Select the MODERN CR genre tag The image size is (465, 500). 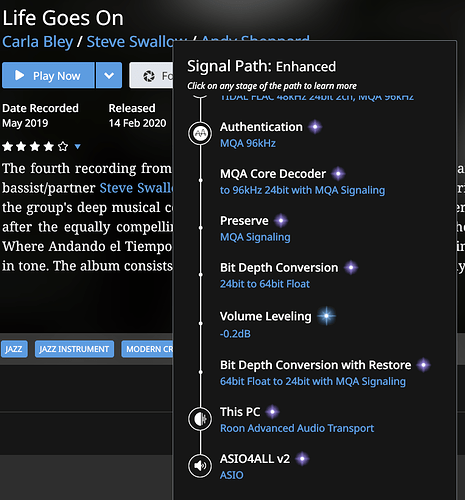point(148,349)
